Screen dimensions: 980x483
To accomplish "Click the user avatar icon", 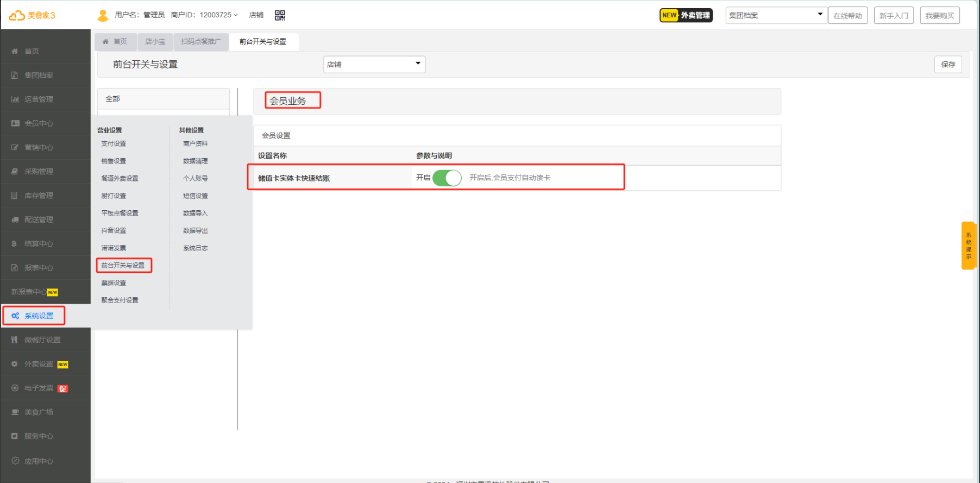I will point(103,15).
